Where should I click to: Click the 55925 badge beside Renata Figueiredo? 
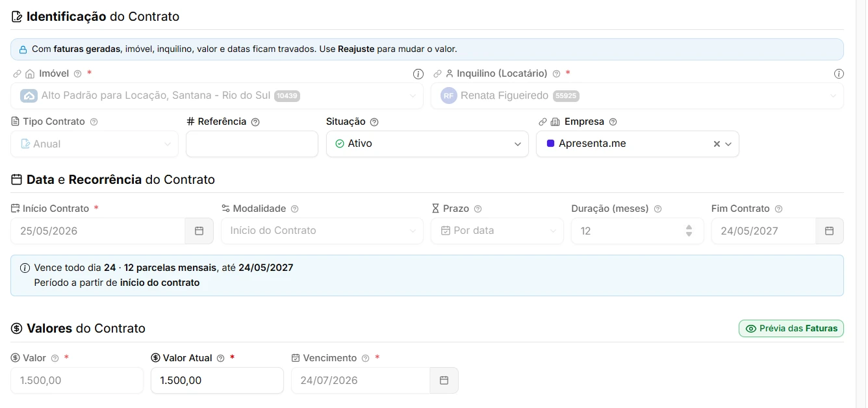coord(566,96)
